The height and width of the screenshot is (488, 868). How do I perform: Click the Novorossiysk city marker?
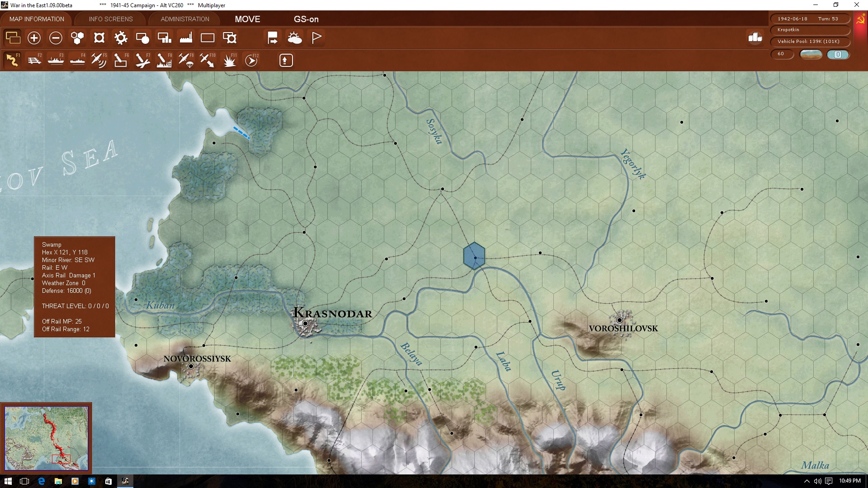click(191, 366)
